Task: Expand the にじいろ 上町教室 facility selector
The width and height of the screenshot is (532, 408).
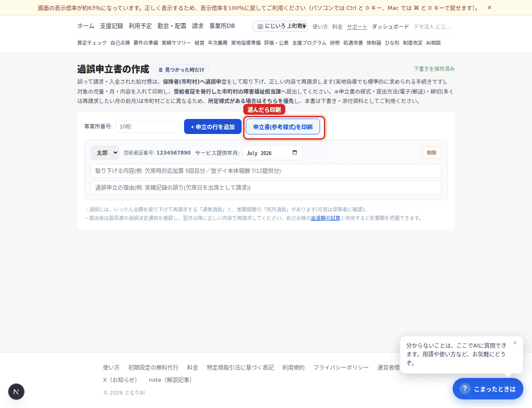Action: click(x=280, y=26)
